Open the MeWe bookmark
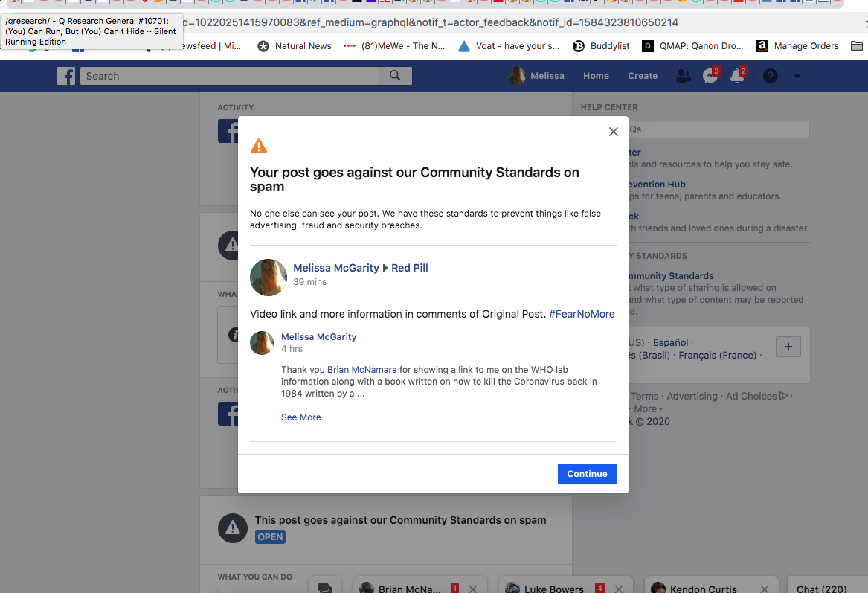This screenshot has height=593, width=868. tap(394, 46)
